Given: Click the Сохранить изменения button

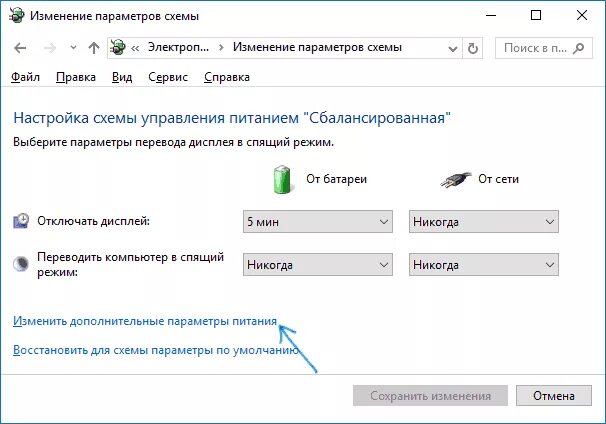Looking at the screenshot, I should pyautogui.click(x=430, y=395).
